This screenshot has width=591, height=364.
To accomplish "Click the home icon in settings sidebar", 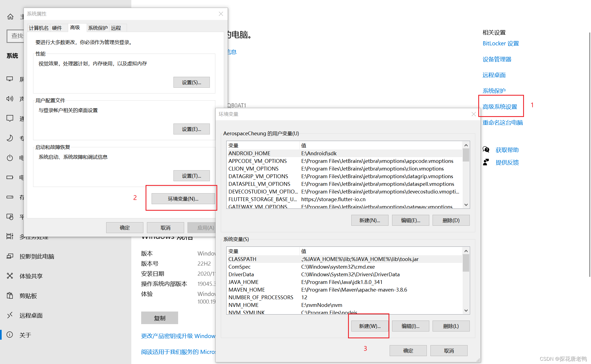I will click(x=10, y=17).
